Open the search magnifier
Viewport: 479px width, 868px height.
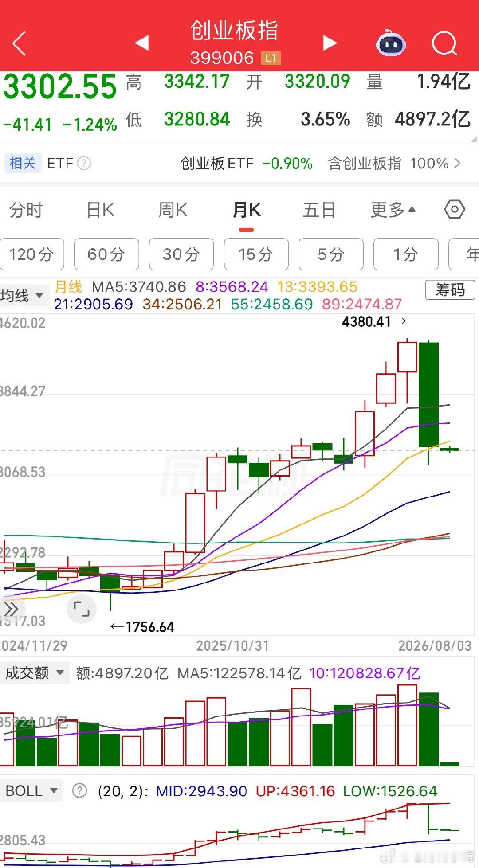click(444, 43)
